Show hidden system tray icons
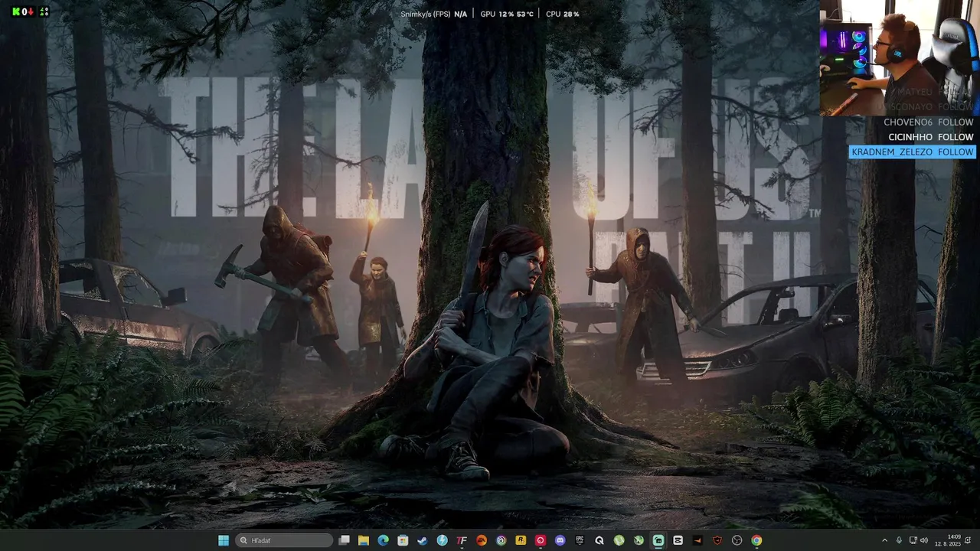 (885, 540)
